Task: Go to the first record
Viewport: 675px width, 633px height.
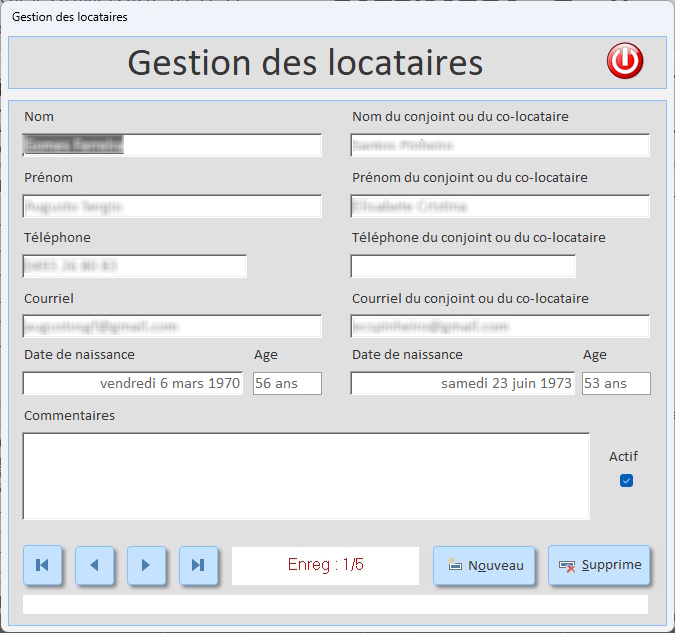Action: (42, 565)
